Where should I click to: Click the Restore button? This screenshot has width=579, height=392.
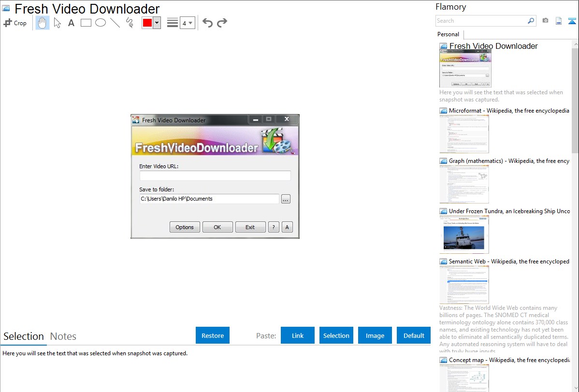coord(213,335)
